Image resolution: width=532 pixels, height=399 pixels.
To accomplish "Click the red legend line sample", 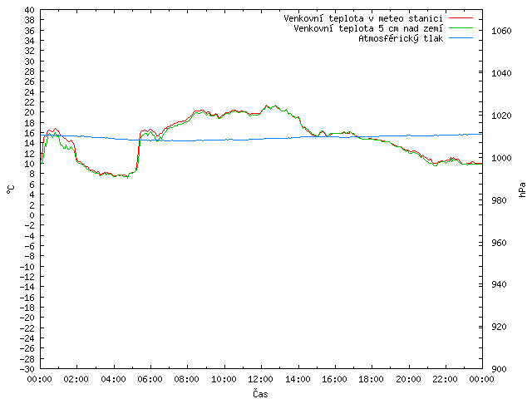I will click(x=461, y=17).
